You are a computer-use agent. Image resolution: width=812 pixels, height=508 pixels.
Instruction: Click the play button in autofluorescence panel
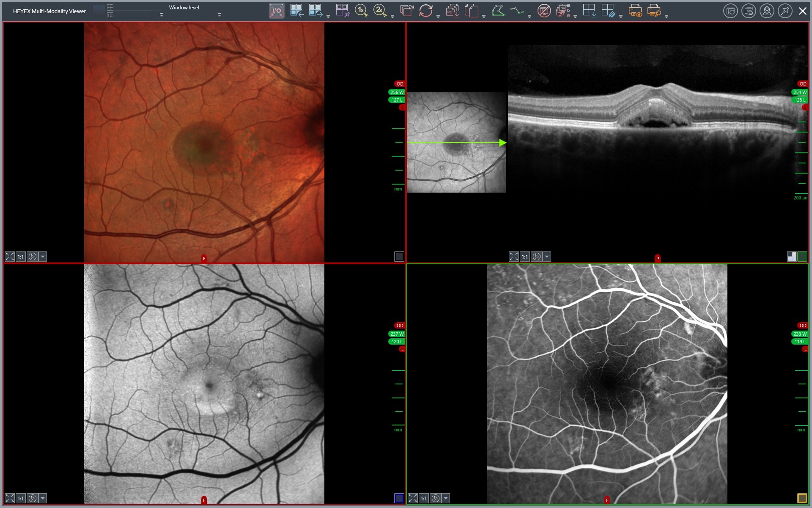[32, 498]
